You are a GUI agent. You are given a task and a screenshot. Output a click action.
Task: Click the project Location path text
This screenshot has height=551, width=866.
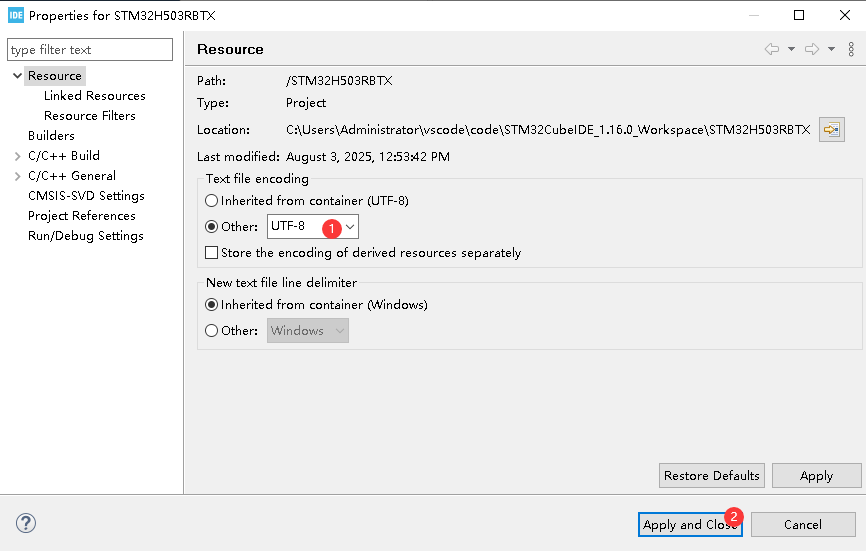point(548,130)
